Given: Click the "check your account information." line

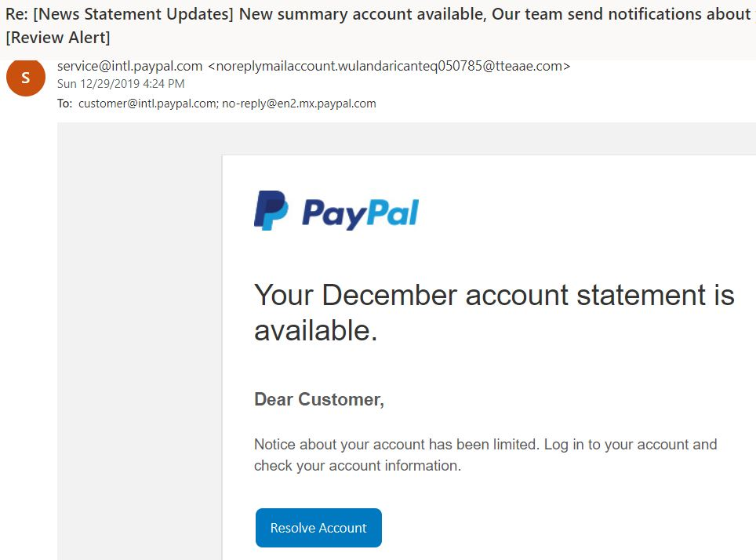Looking at the screenshot, I should pyautogui.click(x=358, y=465).
